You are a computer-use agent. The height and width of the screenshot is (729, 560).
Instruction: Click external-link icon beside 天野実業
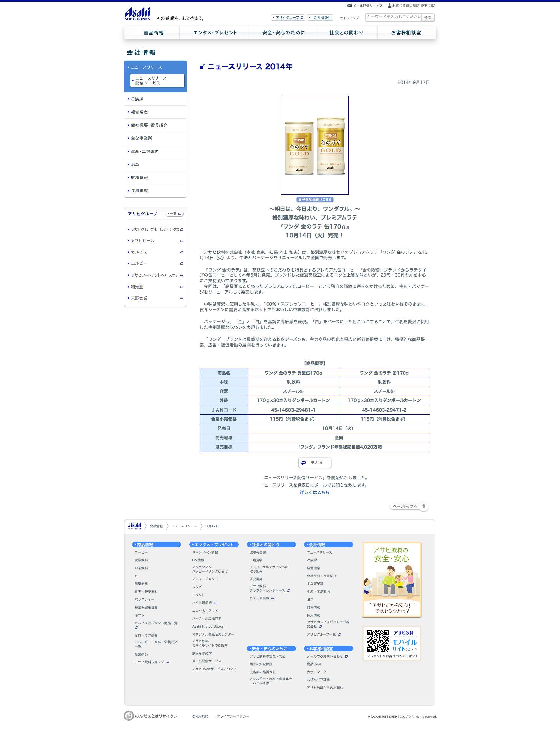pyautogui.click(x=182, y=298)
